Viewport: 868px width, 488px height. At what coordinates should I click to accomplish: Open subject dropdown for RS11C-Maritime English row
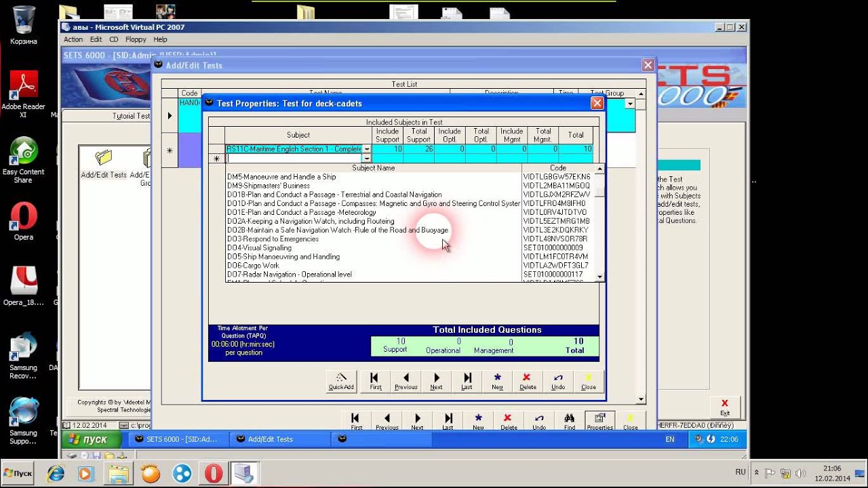(x=367, y=149)
